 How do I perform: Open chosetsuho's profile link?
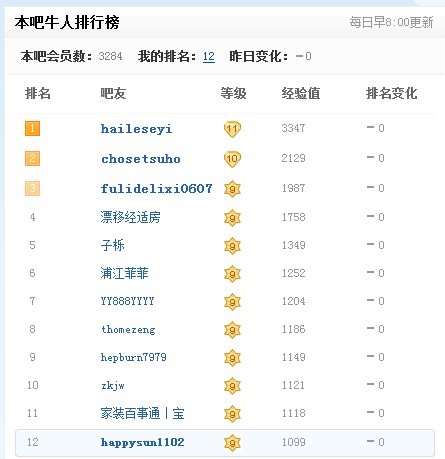141,159
